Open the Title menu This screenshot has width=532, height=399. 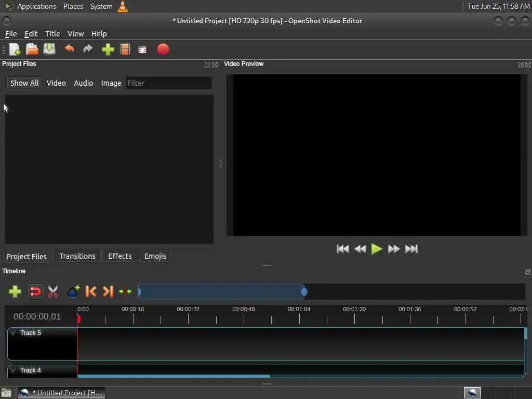(x=52, y=34)
